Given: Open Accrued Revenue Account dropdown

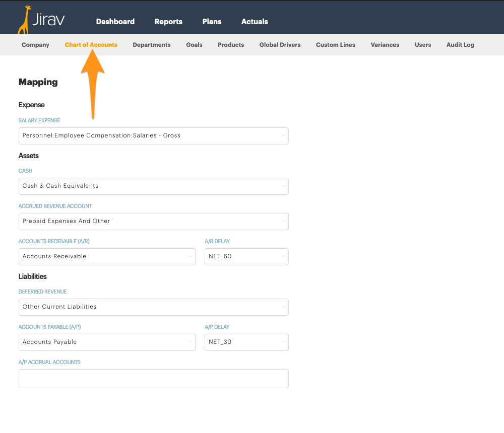Looking at the screenshot, I should pyautogui.click(x=154, y=222).
